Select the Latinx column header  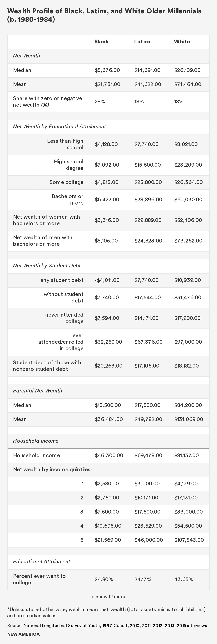coord(142,42)
